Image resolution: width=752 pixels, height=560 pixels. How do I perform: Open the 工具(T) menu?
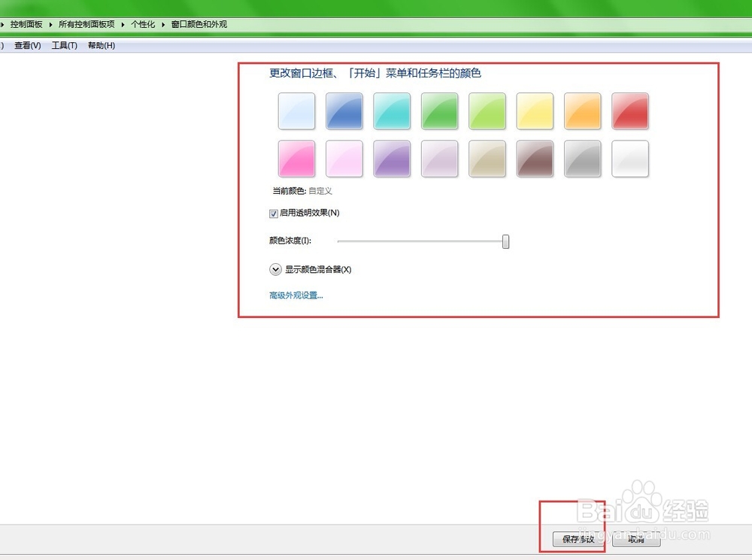tap(64, 46)
